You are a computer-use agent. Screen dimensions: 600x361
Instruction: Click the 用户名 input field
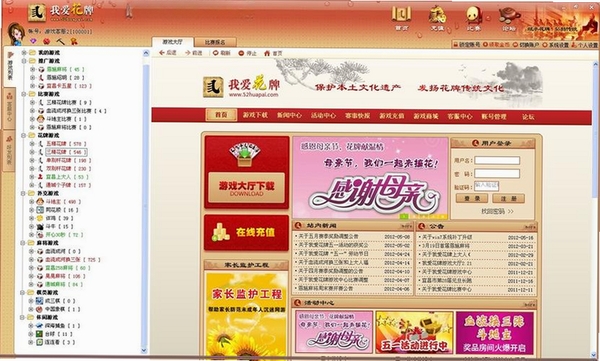pos(497,160)
